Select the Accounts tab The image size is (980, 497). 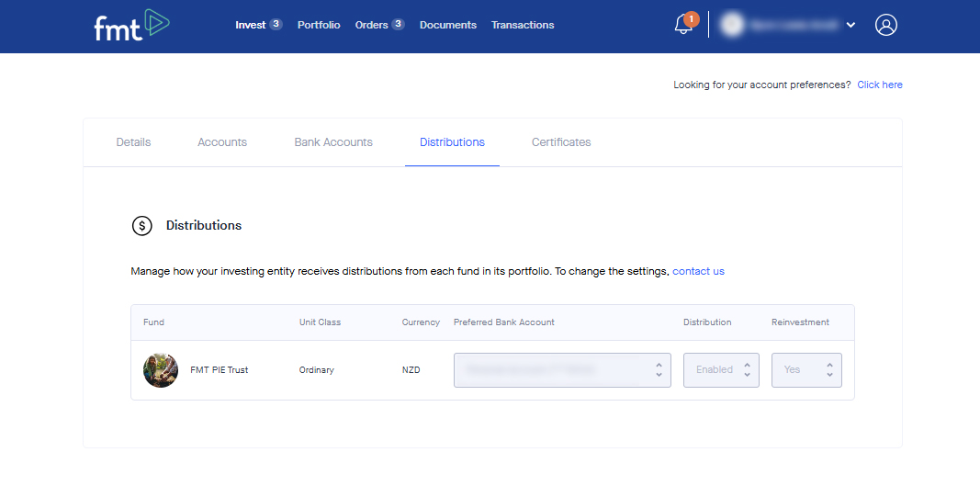point(222,142)
